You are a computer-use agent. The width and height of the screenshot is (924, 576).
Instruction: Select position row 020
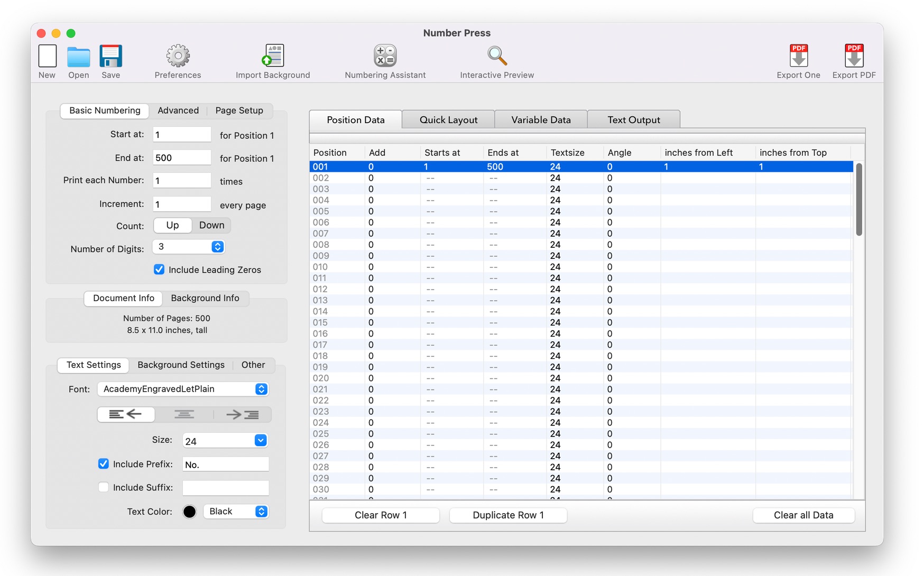581,378
